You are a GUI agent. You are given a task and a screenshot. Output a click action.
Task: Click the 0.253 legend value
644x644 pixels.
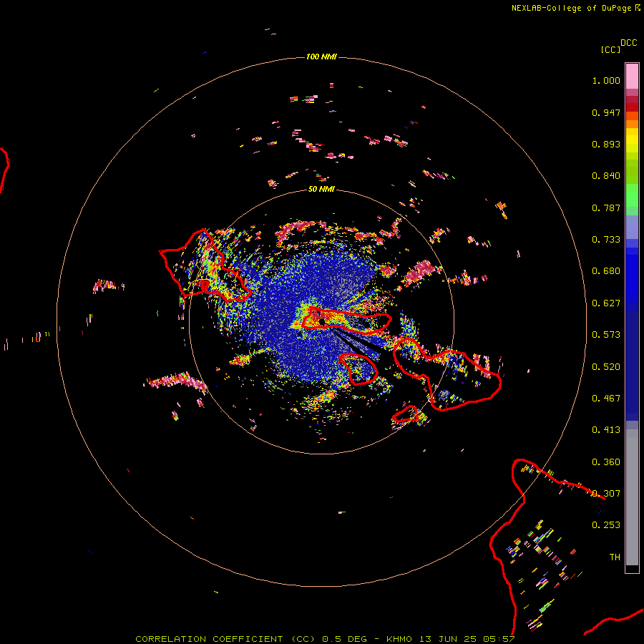pyautogui.click(x=606, y=525)
